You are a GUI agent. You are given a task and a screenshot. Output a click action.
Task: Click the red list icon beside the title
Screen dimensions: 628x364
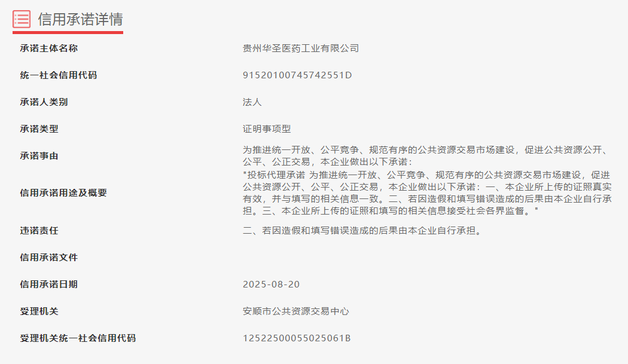click(x=22, y=19)
